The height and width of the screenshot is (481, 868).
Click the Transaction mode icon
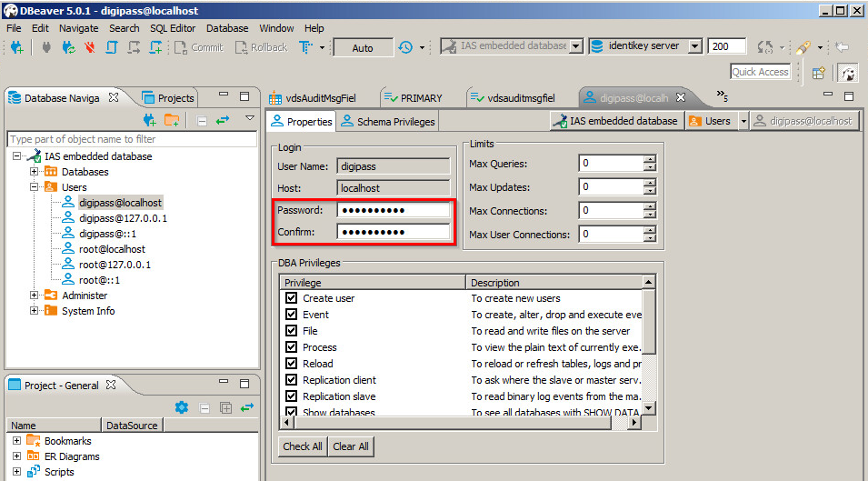(305, 47)
